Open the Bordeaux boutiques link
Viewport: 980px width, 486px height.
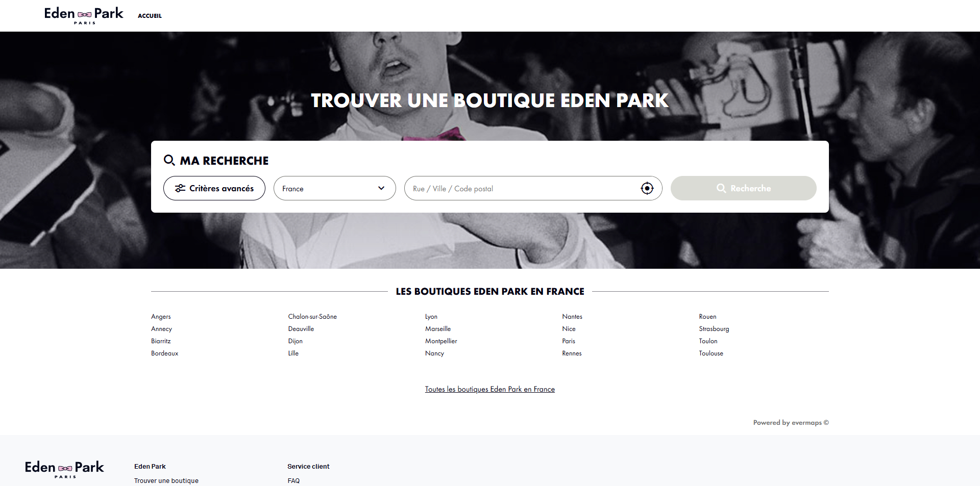(x=164, y=353)
